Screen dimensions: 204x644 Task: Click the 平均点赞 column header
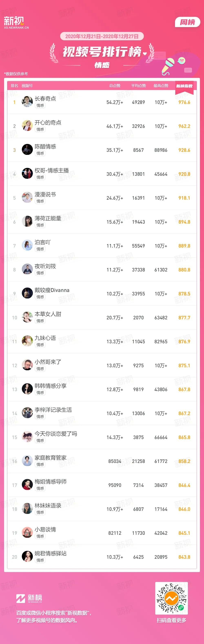point(138,86)
